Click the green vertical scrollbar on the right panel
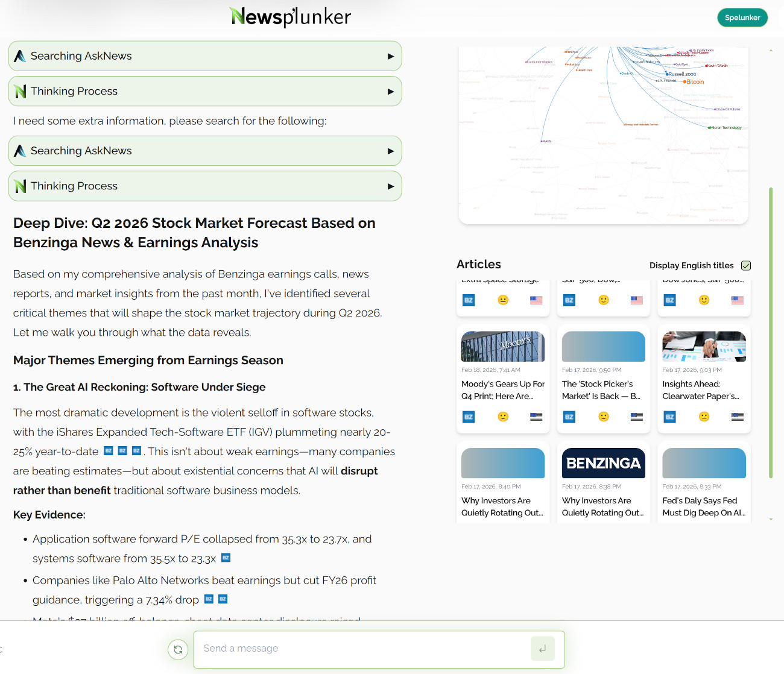 771,333
